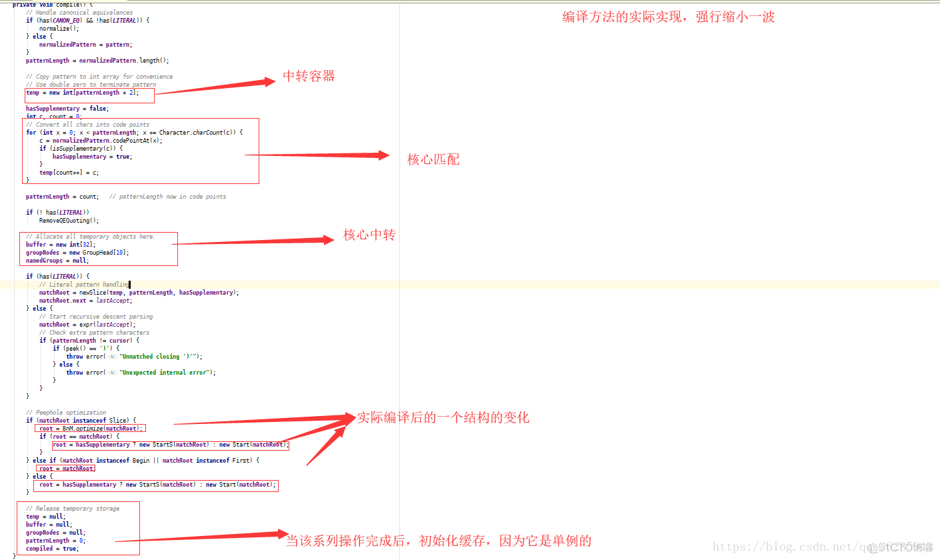
Task: Click the for loop header using Character.charCount(c)
Action: click(x=135, y=133)
